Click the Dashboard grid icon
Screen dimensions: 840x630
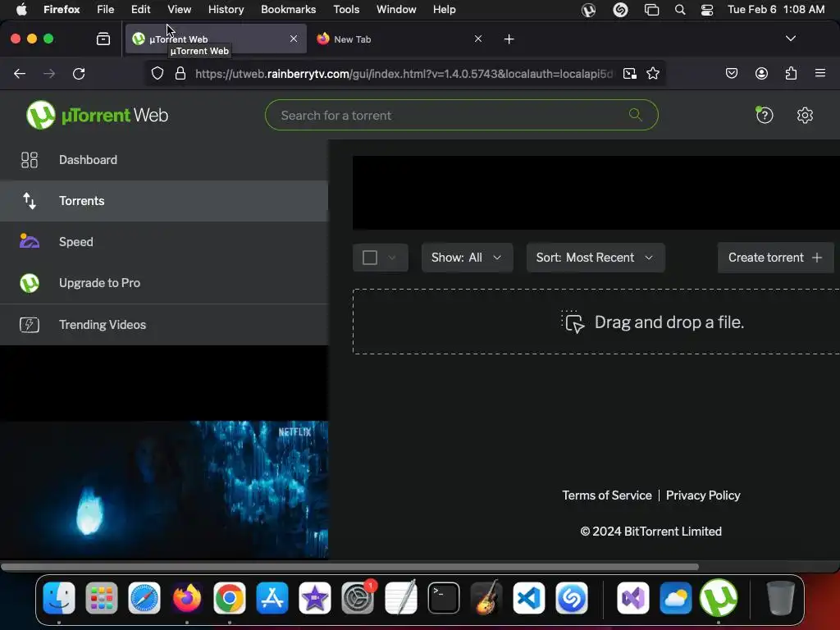point(30,160)
